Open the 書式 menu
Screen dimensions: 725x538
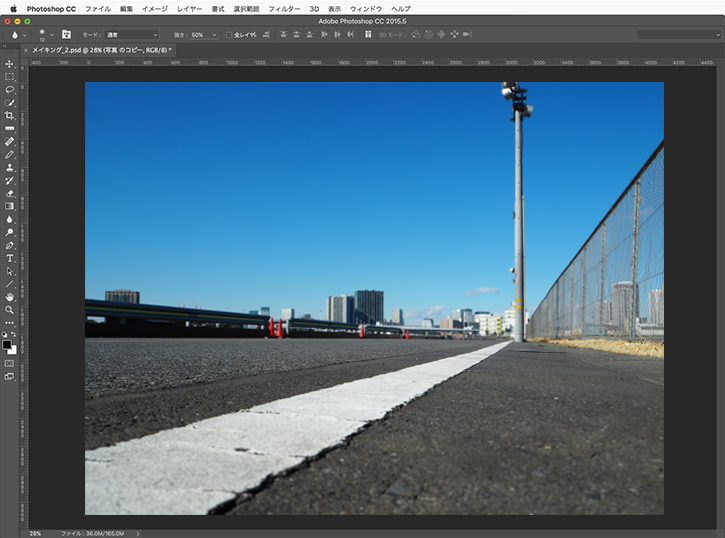(x=218, y=9)
